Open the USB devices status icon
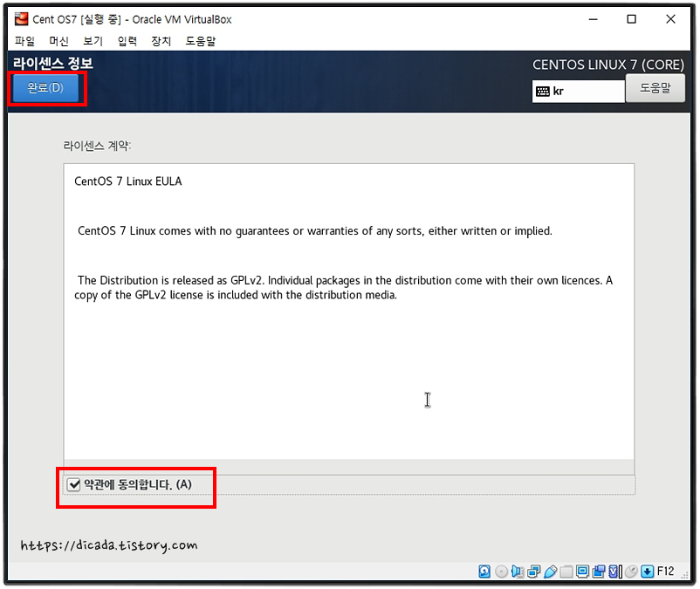The height and width of the screenshot is (589, 700). (x=550, y=572)
